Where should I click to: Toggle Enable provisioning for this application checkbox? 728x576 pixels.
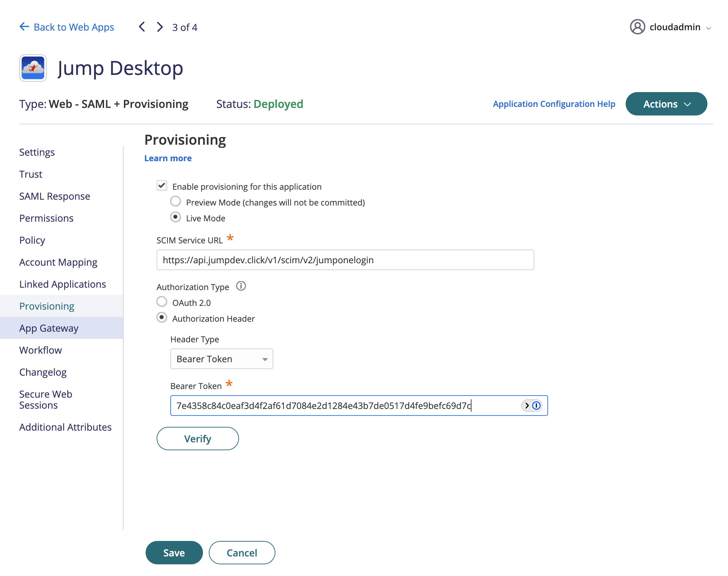click(x=162, y=186)
